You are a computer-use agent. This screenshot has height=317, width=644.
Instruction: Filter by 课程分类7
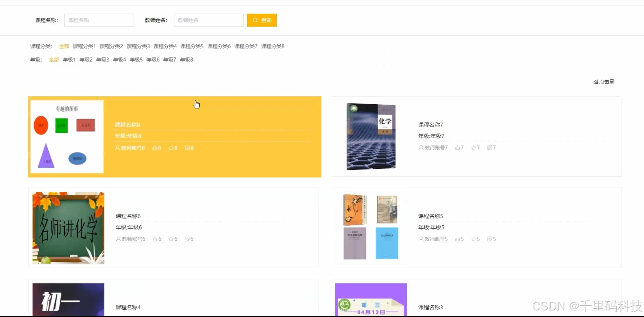[x=246, y=46]
